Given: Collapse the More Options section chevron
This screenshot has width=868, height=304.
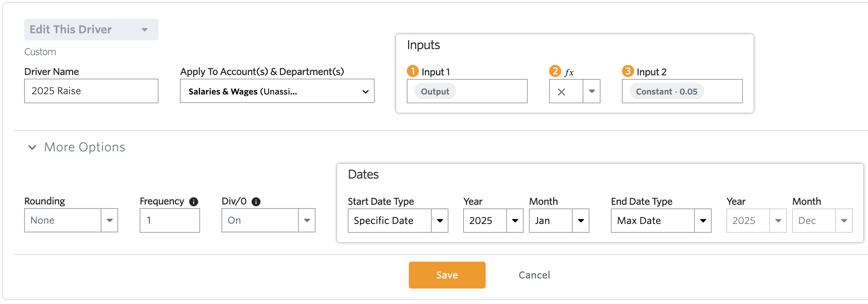Looking at the screenshot, I should (32, 147).
